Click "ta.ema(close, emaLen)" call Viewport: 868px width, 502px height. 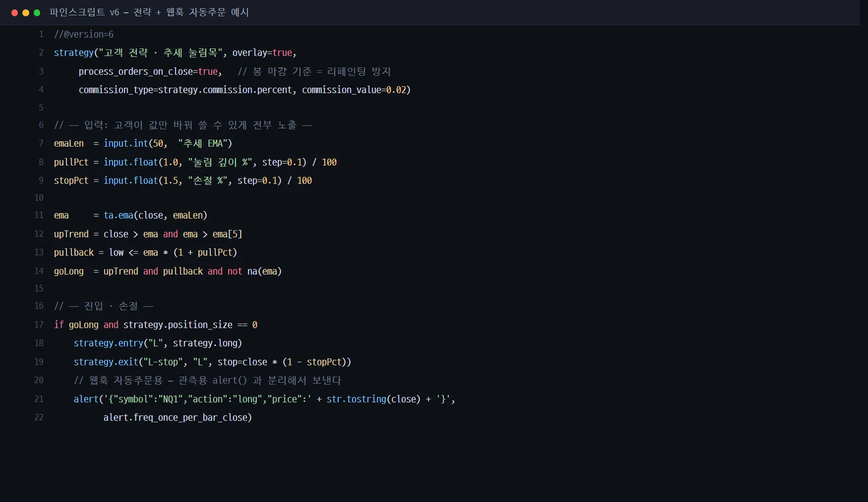(155, 215)
